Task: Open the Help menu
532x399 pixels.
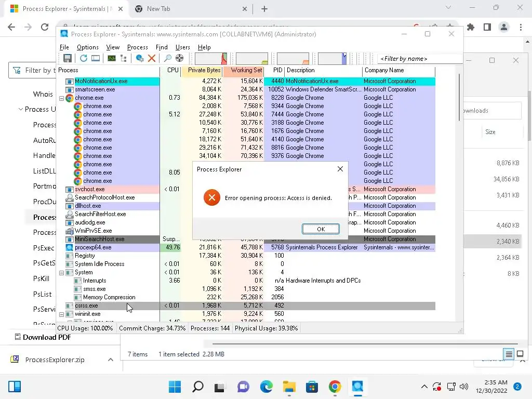Action: 204,47
